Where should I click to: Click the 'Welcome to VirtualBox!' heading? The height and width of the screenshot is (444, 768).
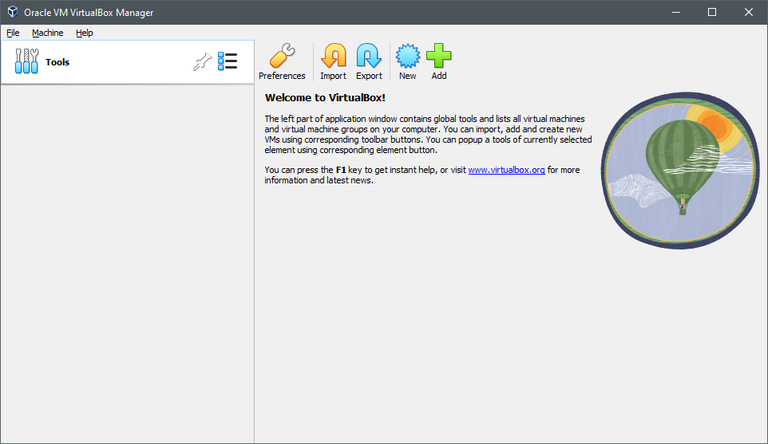click(325, 98)
